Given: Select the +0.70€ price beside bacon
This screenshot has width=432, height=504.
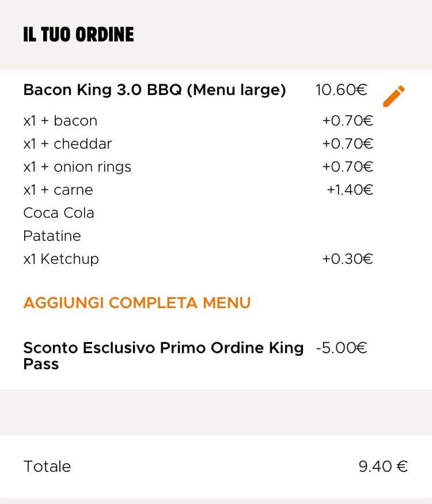Looking at the screenshot, I should point(347,121).
